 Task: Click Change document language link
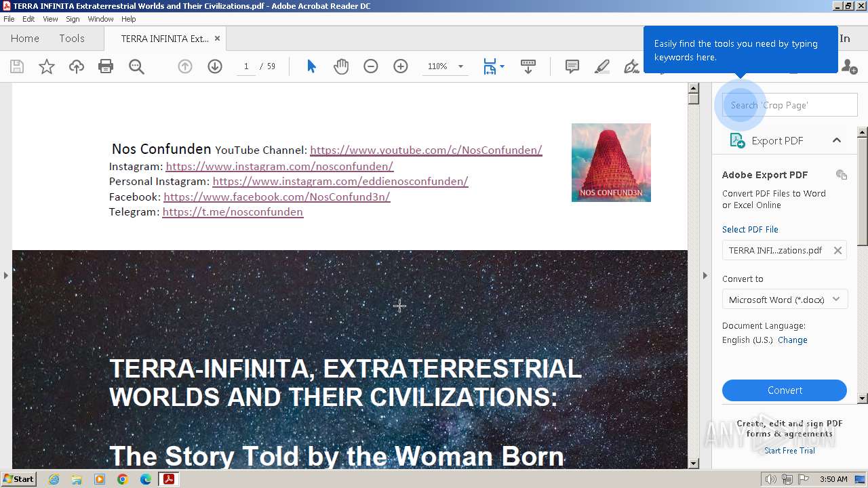[793, 340]
